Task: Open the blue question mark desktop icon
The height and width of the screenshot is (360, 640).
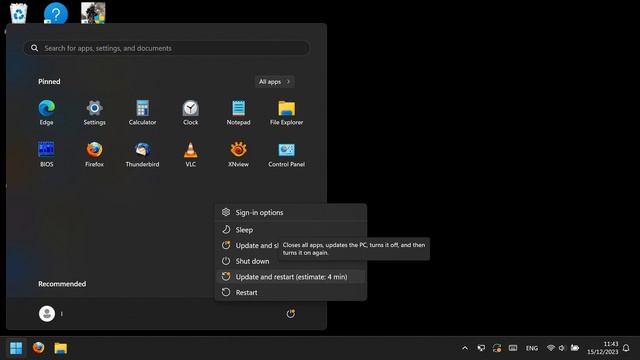Action: point(56,13)
